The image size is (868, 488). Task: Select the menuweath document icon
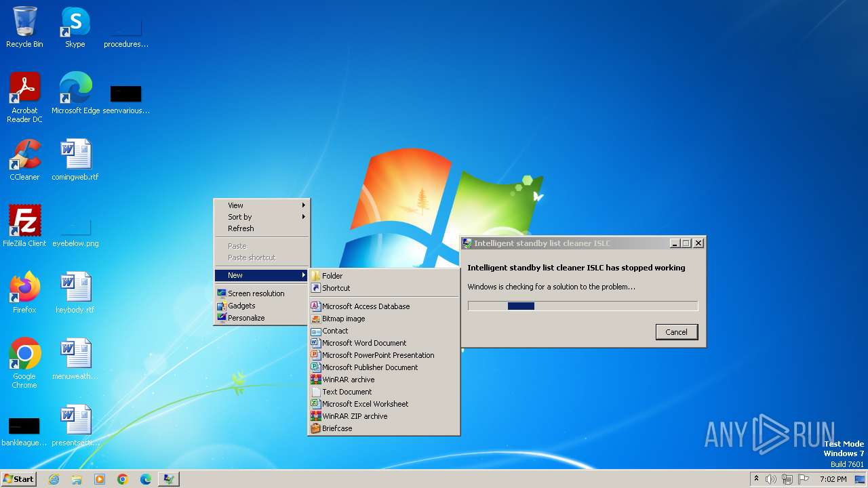[x=75, y=359]
